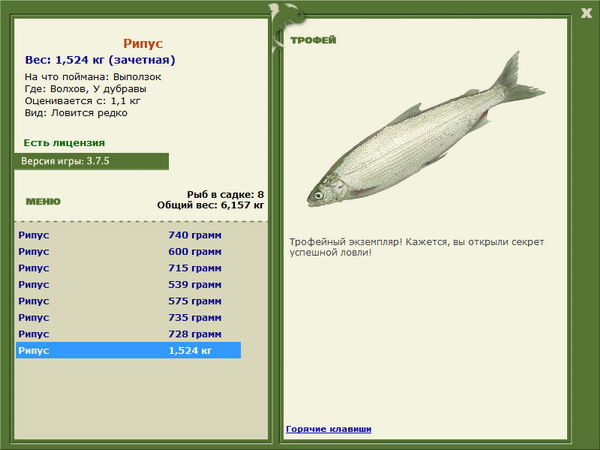This screenshot has width=600, height=450.
Task: Click the Трофейный экземпляр description text
Action: 417,247
